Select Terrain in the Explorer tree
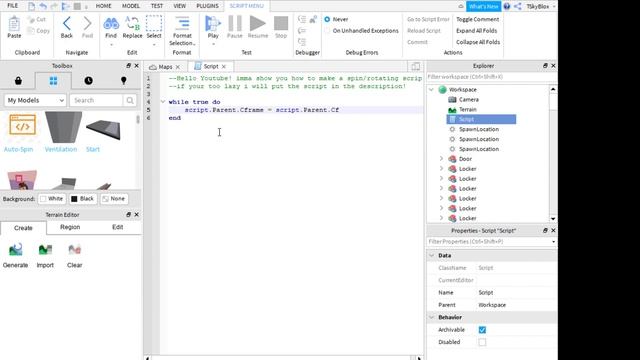Screen dimensions: 640x360 468,109
